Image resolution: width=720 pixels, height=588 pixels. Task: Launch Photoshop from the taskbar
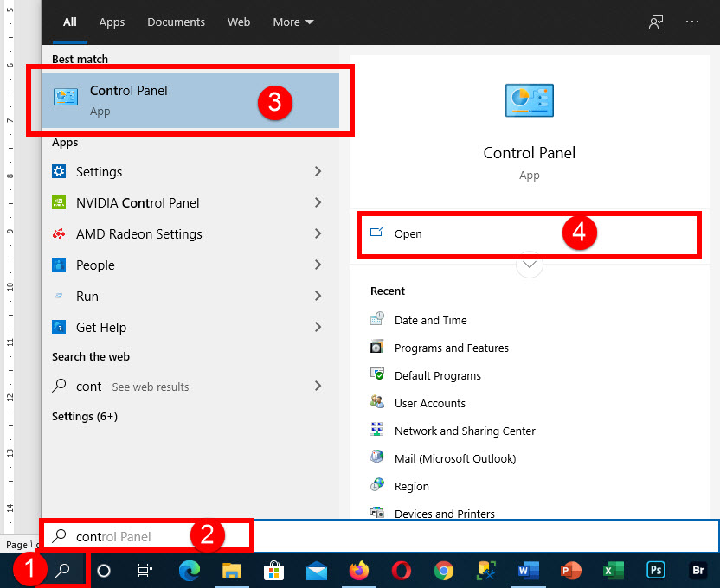[x=656, y=571]
